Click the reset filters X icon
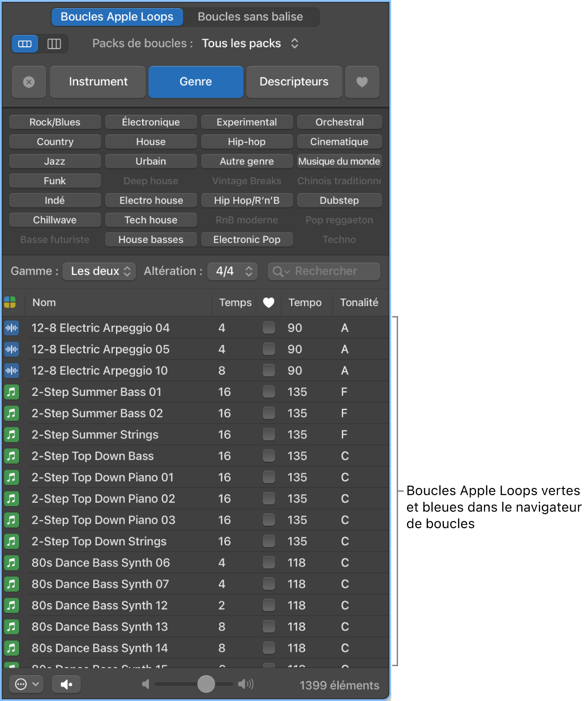This screenshot has width=588, height=701. point(29,82)
